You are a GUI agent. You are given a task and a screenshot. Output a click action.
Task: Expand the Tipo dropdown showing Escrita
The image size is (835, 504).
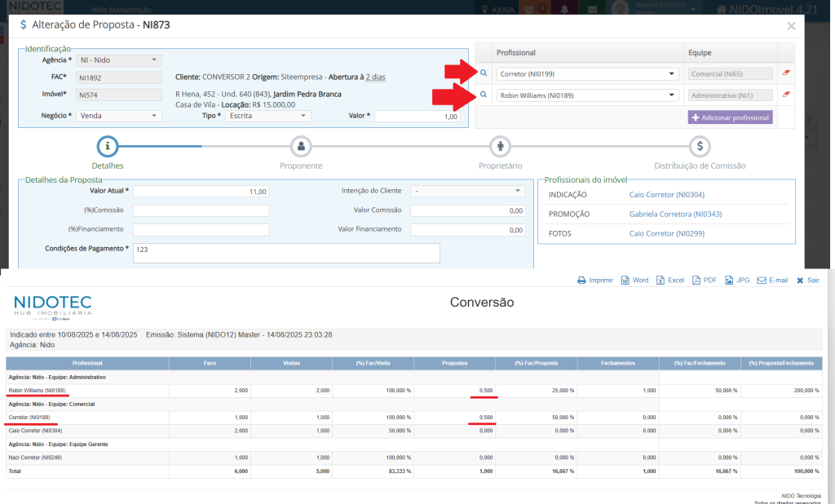[267, 116]
